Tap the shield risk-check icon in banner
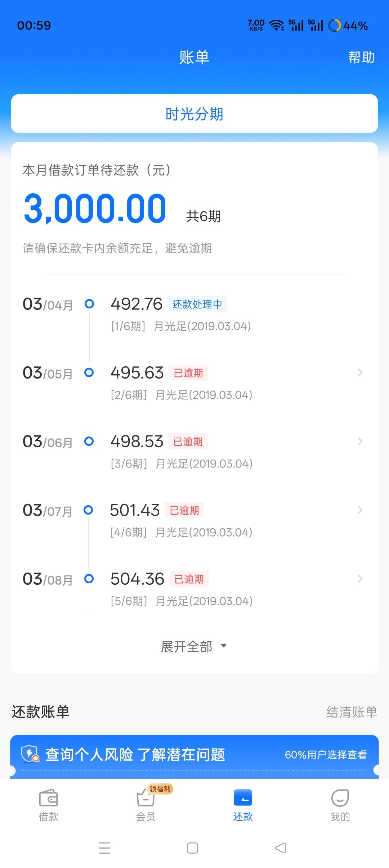Image resolution: width=389 pixels, height=868 pixels. point(30,754)
